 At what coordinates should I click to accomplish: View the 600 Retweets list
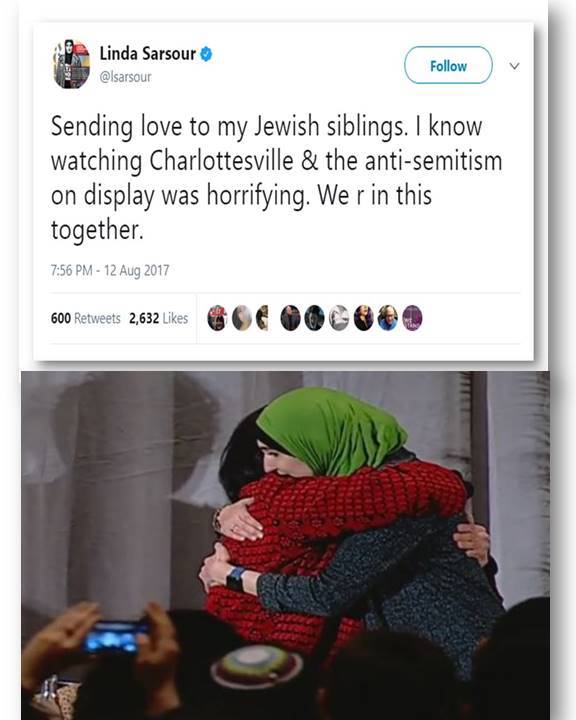point(85,318)
